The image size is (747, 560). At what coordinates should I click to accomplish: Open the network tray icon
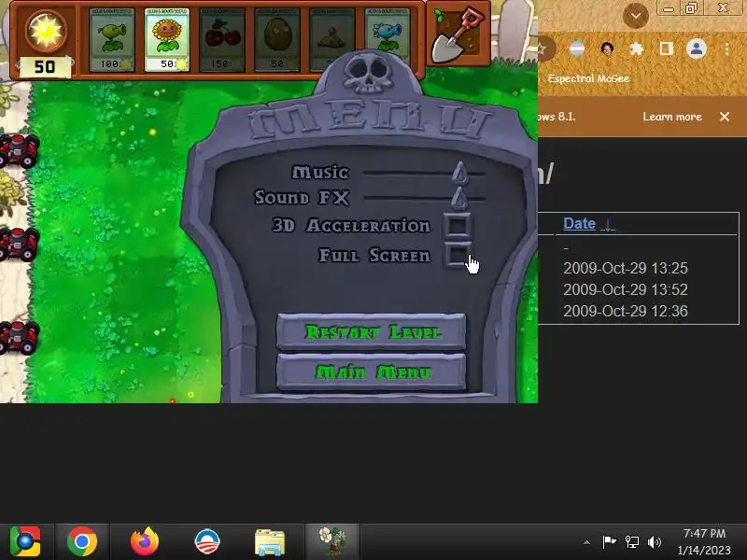632,541
